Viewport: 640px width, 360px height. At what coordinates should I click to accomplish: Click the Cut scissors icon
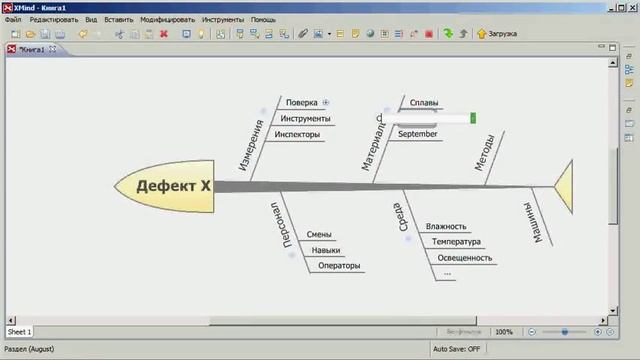[119, 34]
